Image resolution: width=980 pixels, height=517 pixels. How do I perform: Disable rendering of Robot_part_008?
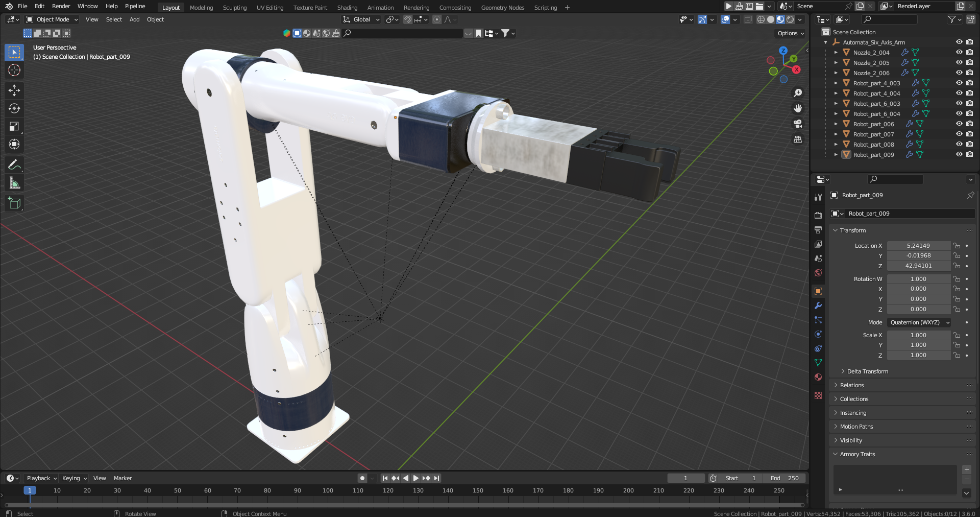[x=970, y=144]
